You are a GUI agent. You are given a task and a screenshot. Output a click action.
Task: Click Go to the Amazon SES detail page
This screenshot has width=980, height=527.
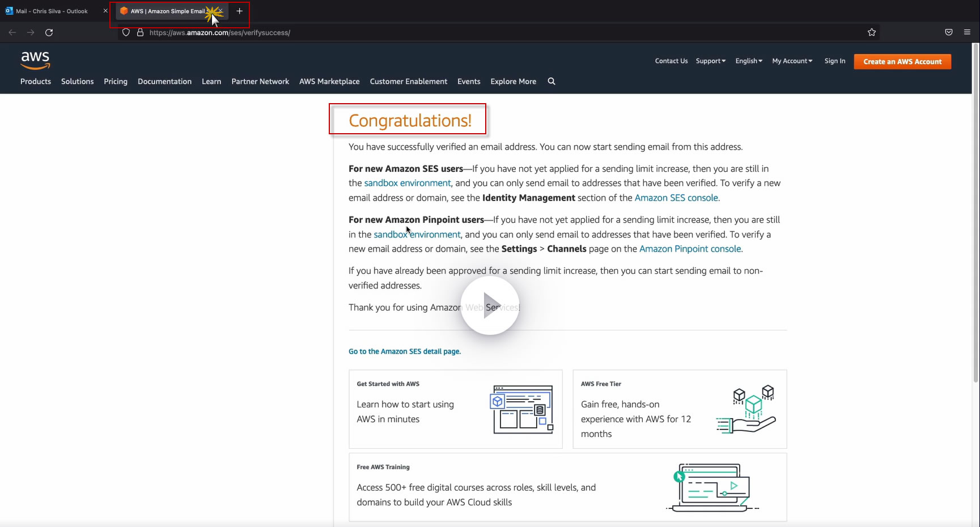point(405,351)
